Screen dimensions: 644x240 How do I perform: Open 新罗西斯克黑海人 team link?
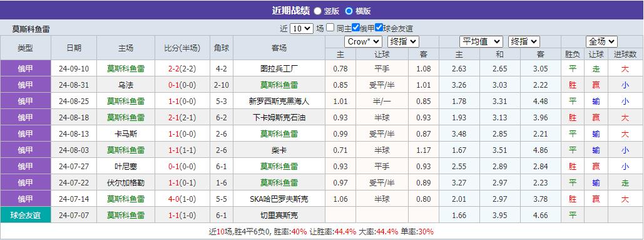[279, 102]
